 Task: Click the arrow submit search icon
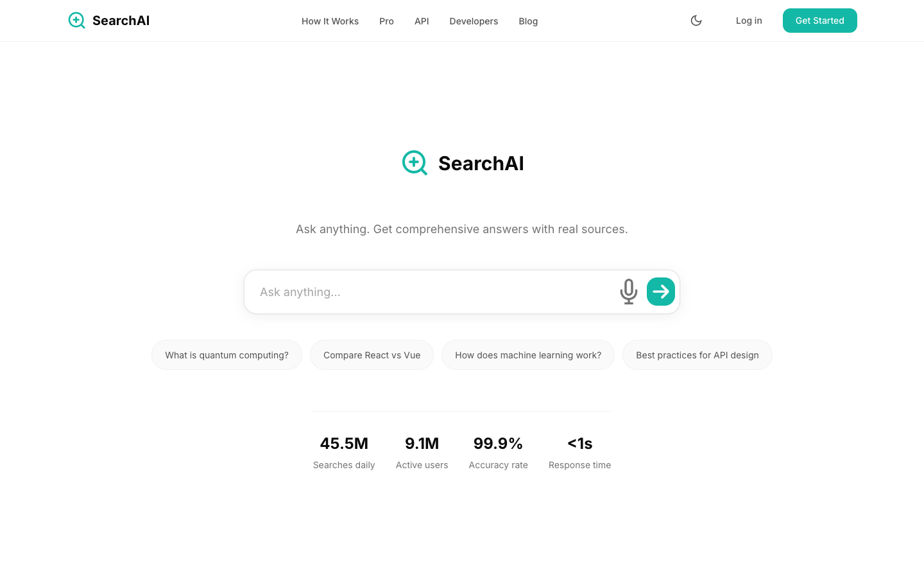pos(660,292)
